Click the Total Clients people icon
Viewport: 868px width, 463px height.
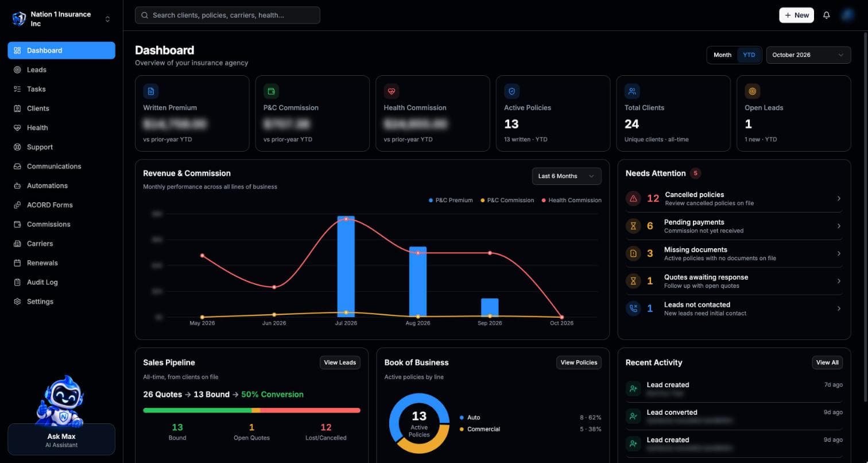(632, 91)
